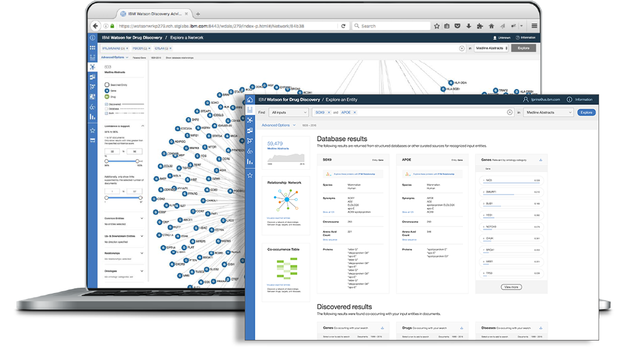Click the Home icon in the front sidebar
Viewport: 644px width, 354px height.
250,100
